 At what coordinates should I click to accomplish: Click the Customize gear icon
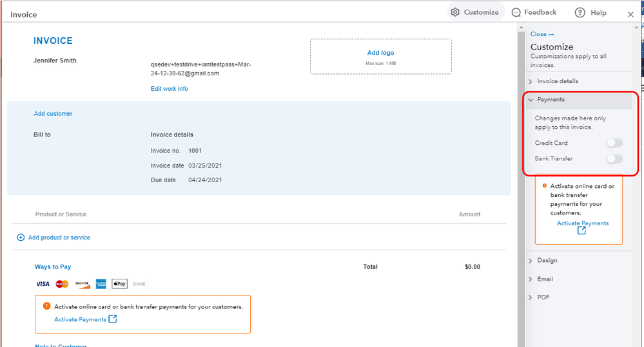click(x=455, y=12)
